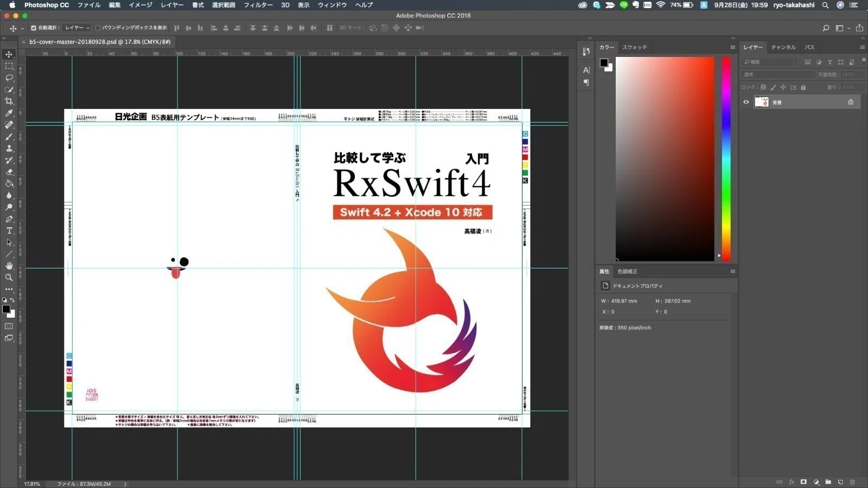This screenshot has height=488, width=868.
Task: Select the Horizontal Type tool
Action: tap(9, 231)
